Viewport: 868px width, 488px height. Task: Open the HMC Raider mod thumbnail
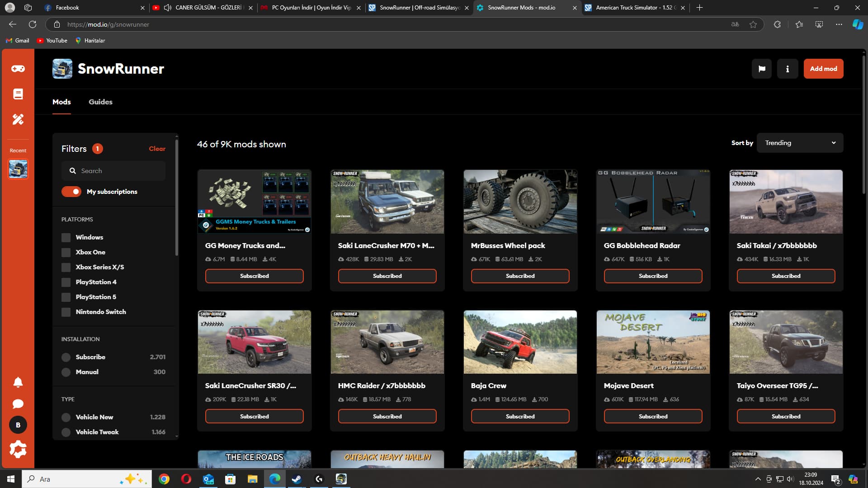[387, 342]
